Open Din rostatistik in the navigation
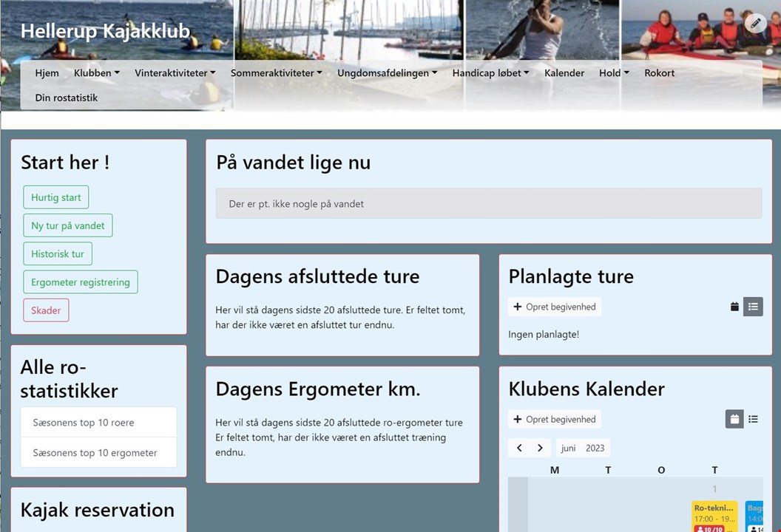The width and height of the screenshot is (781, 532). pos(67,98)
